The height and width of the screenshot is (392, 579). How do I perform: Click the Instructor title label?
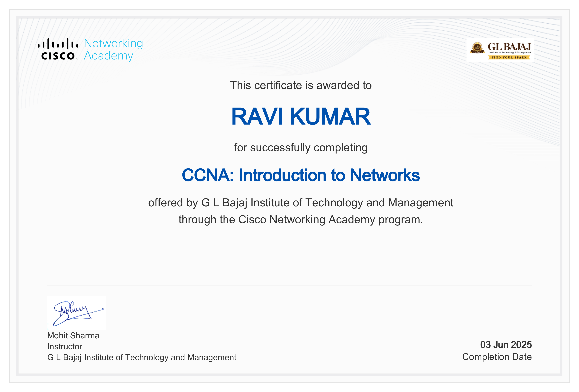(x=65, y=346)
